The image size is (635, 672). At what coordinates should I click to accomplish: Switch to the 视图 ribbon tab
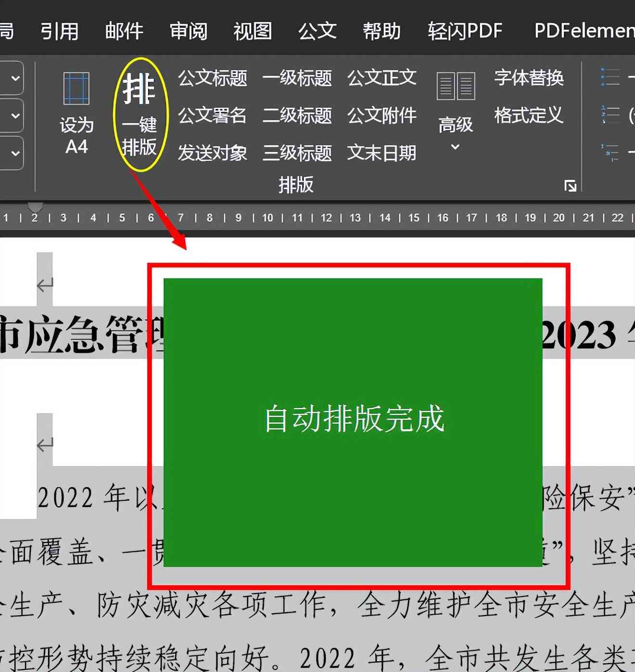(x=253, y=31)
